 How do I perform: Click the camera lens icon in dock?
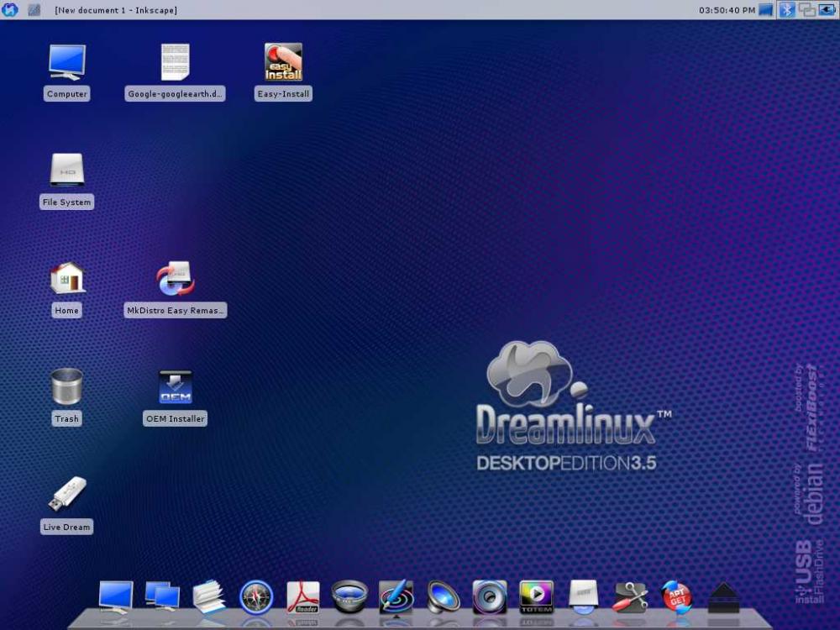349,596
